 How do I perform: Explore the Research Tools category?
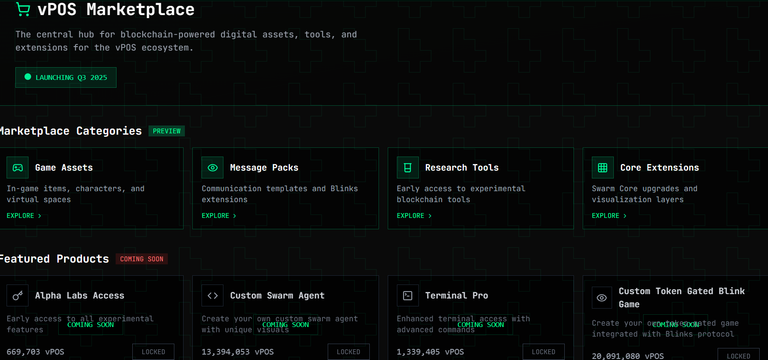point(414,216)
